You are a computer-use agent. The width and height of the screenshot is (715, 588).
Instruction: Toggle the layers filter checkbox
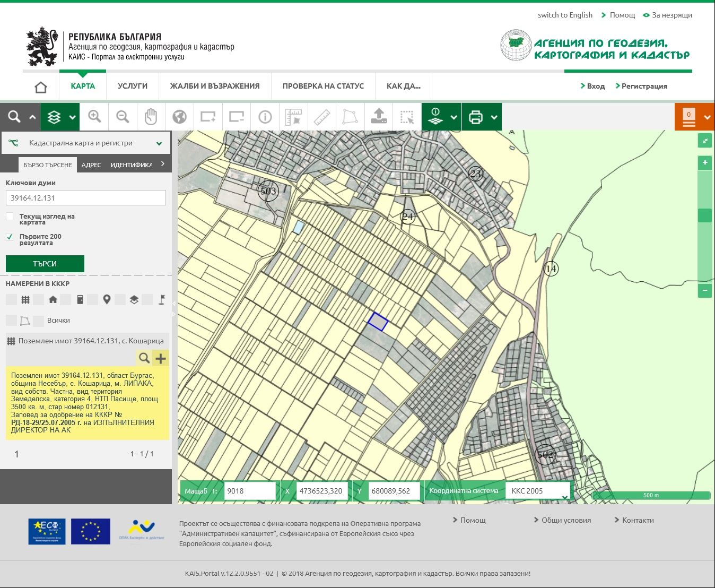point(120,300)
